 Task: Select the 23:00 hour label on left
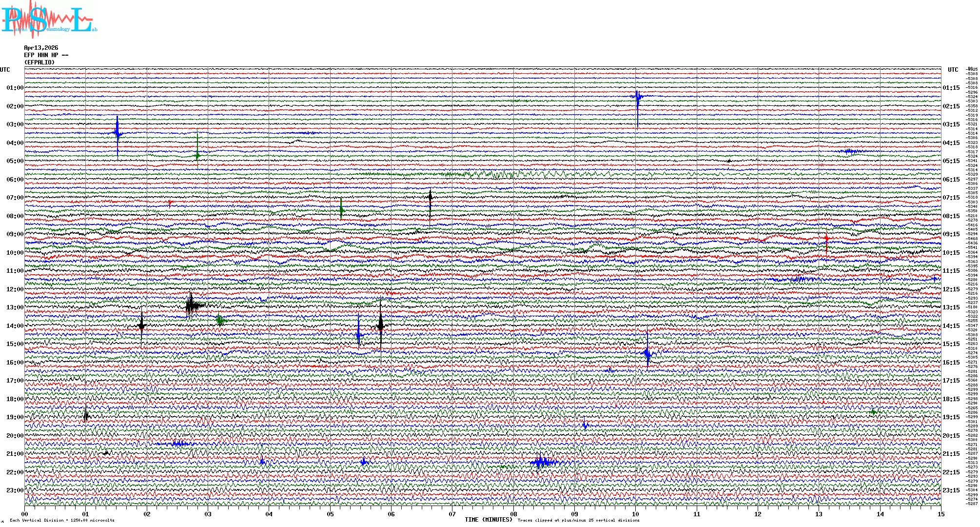click(x=15, y=490)
